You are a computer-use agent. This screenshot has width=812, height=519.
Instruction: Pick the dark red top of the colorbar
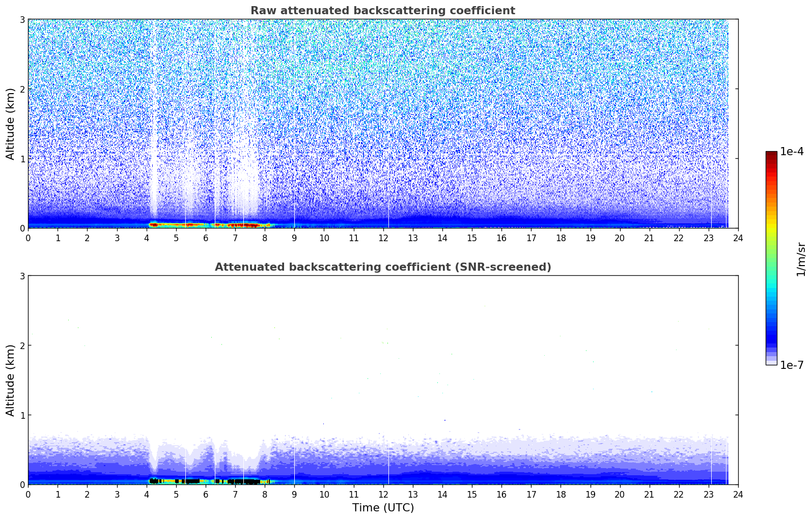pos(771,154)
